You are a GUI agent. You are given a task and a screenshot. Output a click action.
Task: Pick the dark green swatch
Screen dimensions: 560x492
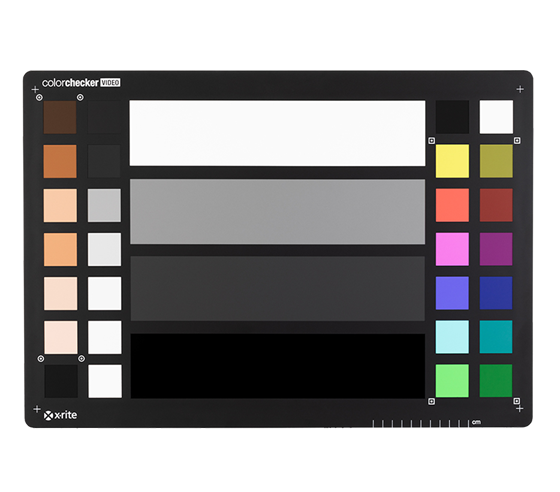496,381
